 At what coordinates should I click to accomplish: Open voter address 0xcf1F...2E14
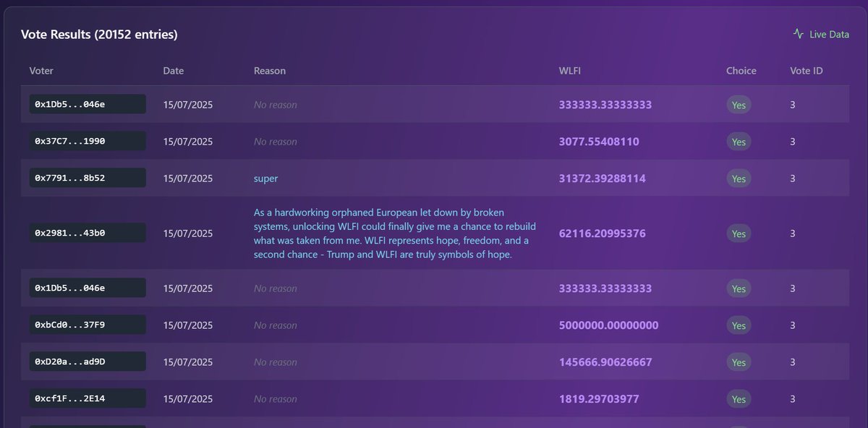click(x=88, y=398)
